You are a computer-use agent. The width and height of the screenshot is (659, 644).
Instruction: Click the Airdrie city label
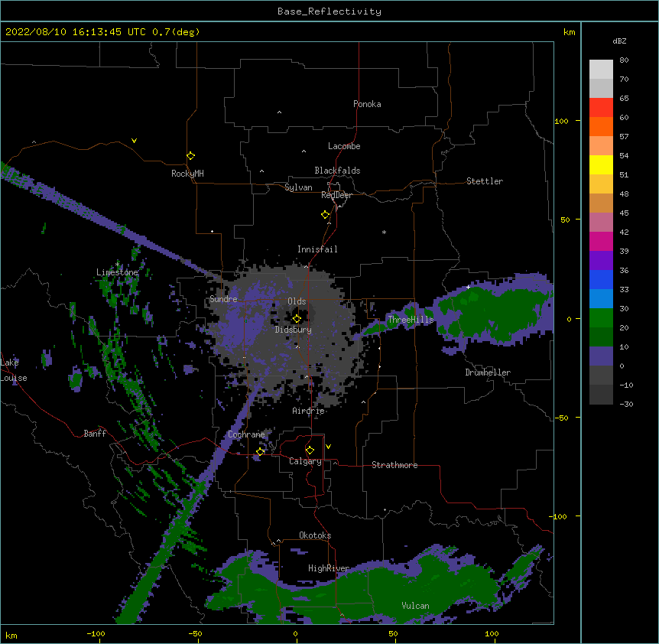tap(309, 411)
